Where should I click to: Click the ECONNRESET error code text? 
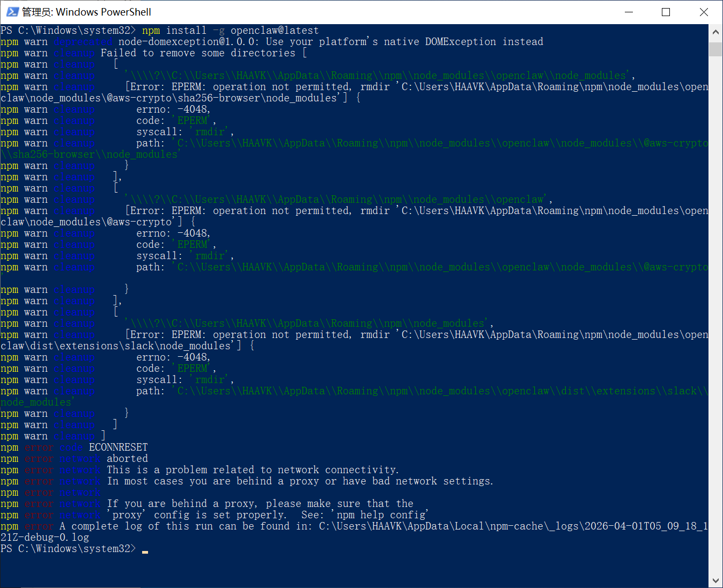[x=118, y=447]
